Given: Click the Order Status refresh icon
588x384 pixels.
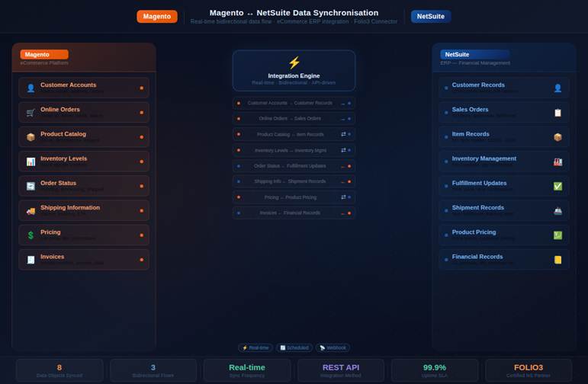Looking at the screenshot, I should tap(31, 186).
